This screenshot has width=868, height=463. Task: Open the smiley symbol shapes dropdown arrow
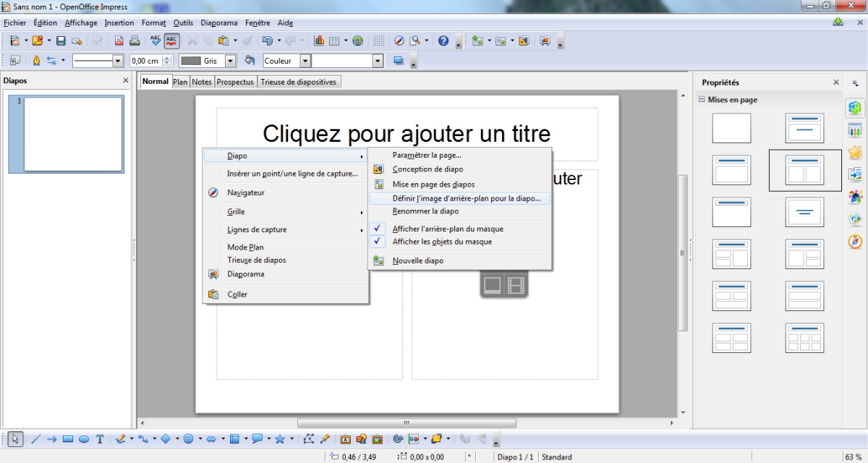(200, 438)
